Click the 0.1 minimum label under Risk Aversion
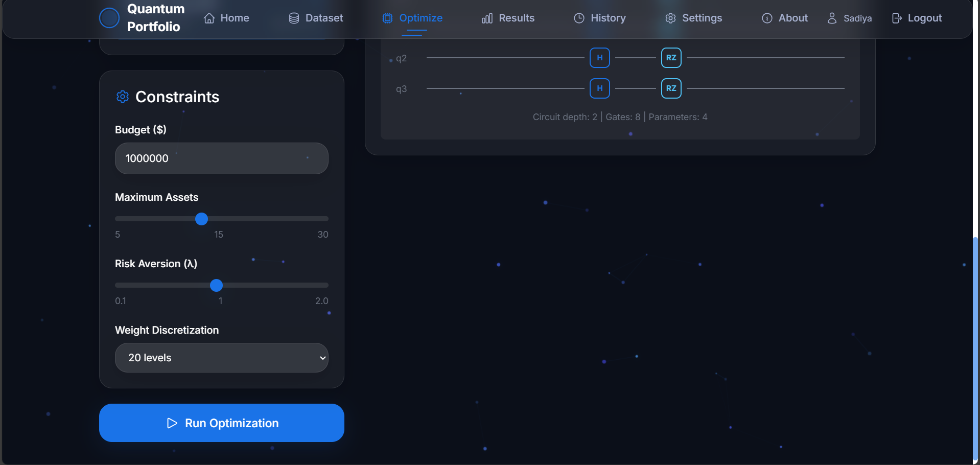The height and width of the screenshot is (465, 980). pyautogui.click(x=121, y=301)
